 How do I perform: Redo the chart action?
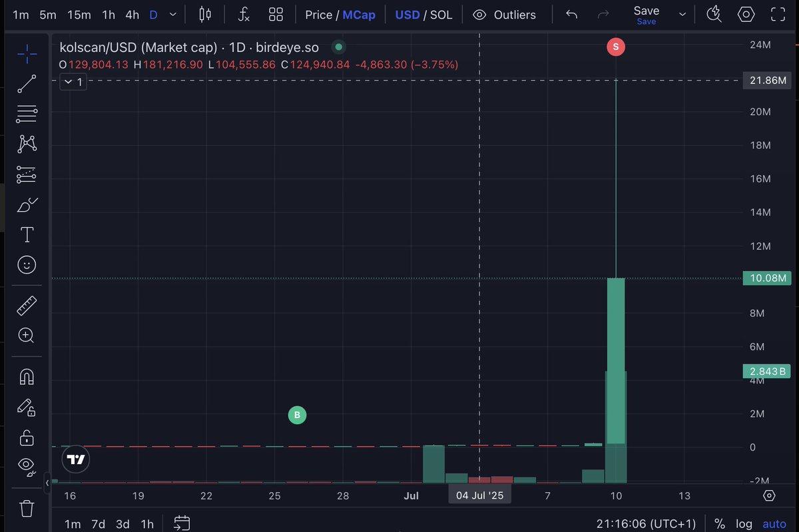pyautogui.click(x=603, y=14)
